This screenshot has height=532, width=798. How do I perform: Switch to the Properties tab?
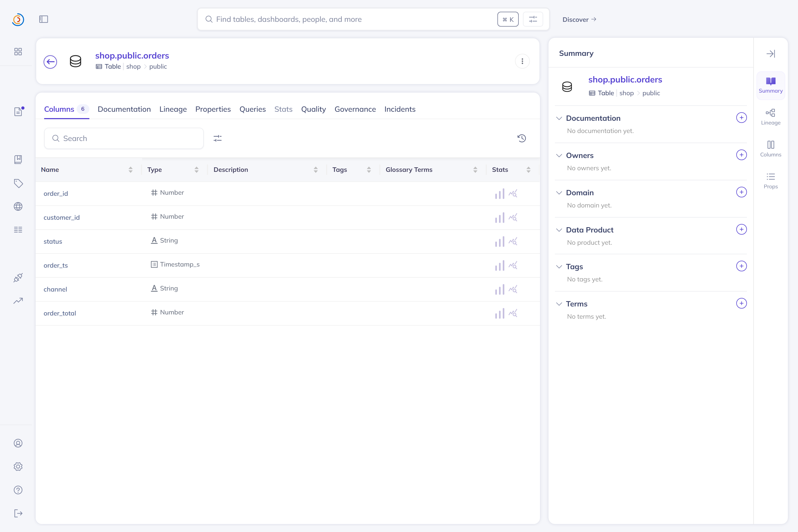[213, 109]
